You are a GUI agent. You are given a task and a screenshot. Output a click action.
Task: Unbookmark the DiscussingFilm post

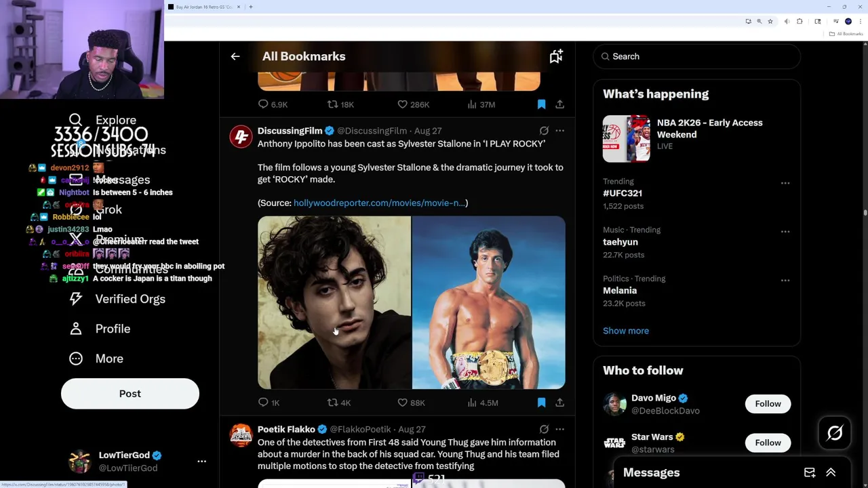click(541, 403)
